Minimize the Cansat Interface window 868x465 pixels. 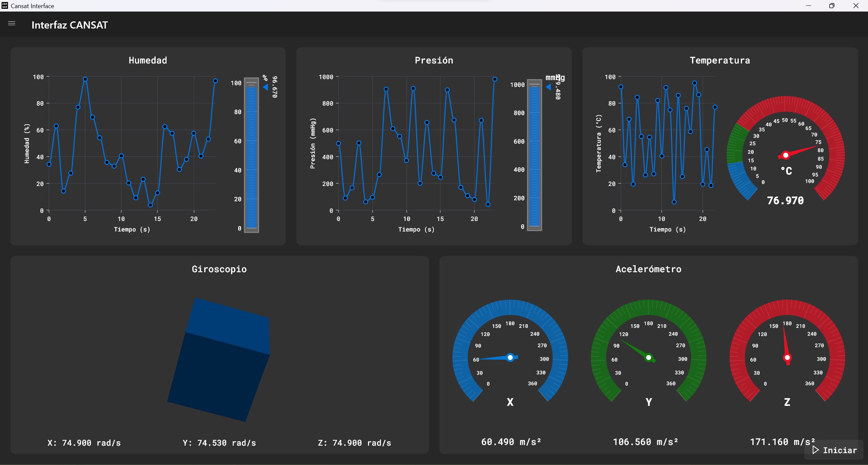pos(808,6)
